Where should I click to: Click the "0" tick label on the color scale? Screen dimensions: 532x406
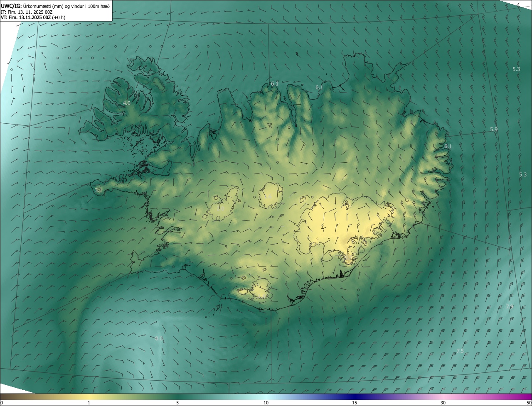[2, 403]
